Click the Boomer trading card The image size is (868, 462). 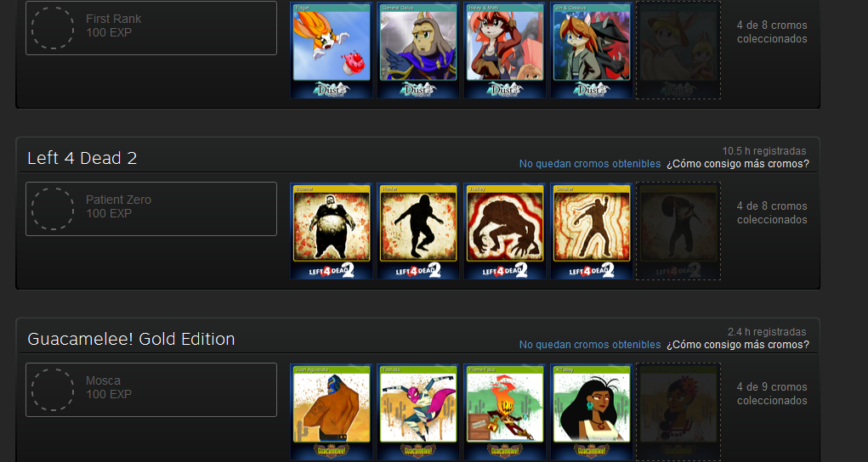click(331, 231)
